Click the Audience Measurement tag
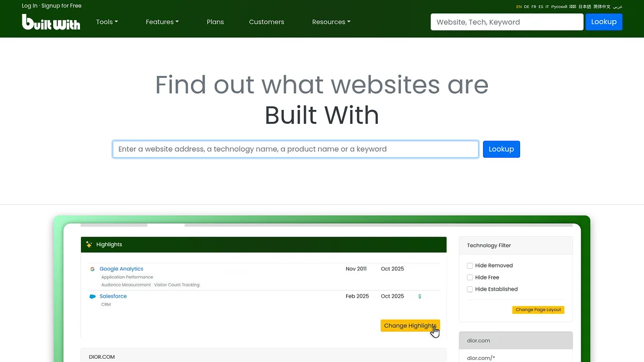644x362 pixels. pos(126,285)
